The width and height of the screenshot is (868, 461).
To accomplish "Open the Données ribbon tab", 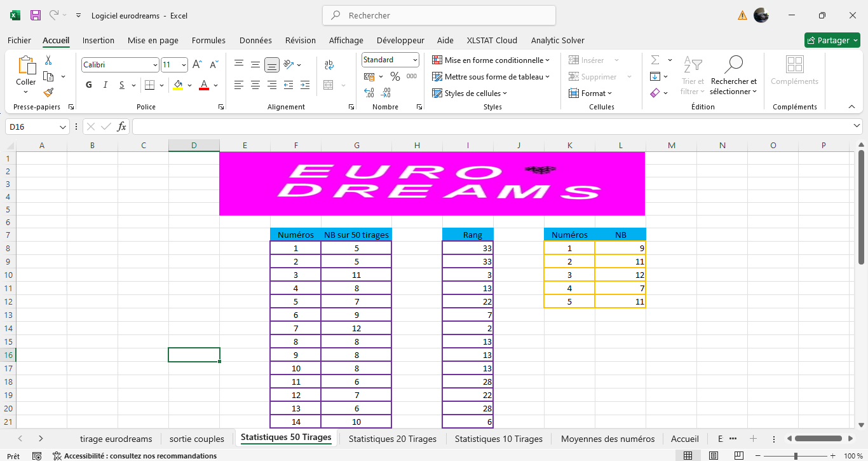I will pyautogui.click(x=255, y=40).
